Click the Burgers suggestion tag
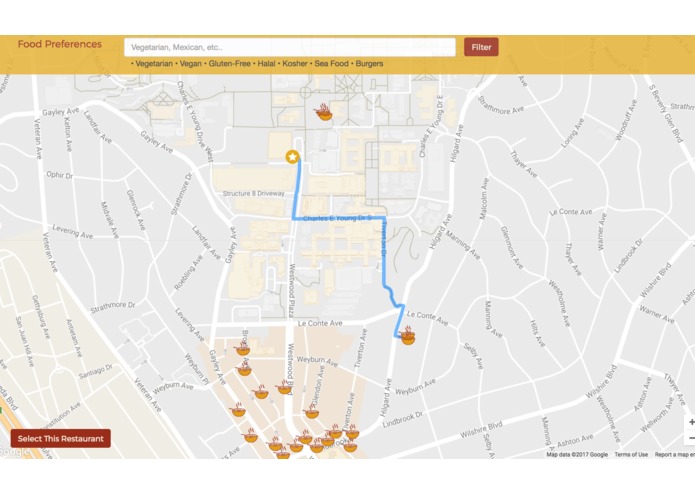The height and width of the screenshot is (494, 695). 369,64
